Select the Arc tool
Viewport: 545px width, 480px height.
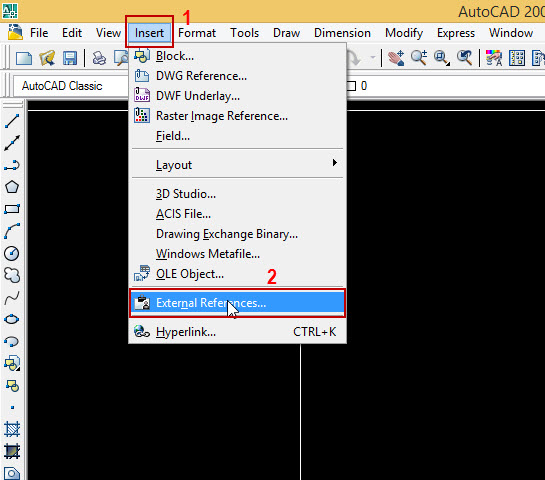[x=12, y=231]
